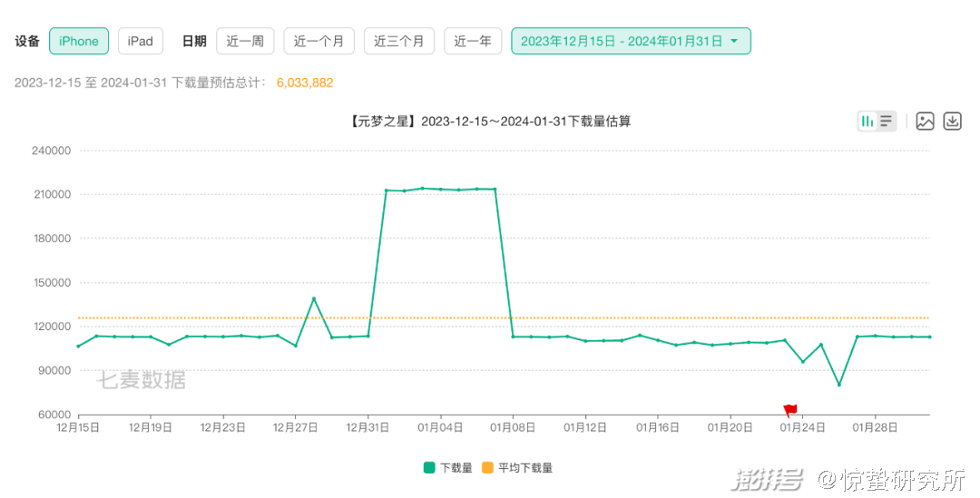Expand date picker via caret arrow
Screen dimensions: 980x498
pos(733,41)
